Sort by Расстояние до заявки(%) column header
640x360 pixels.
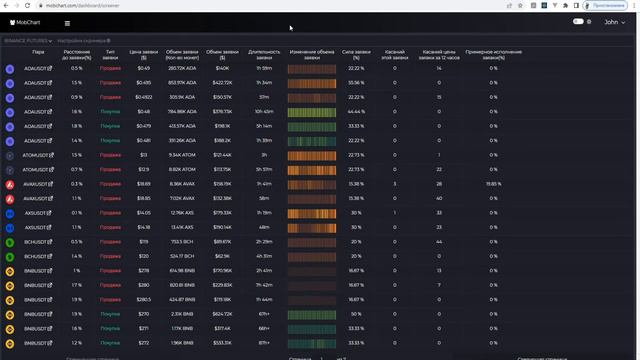point(77,55)
